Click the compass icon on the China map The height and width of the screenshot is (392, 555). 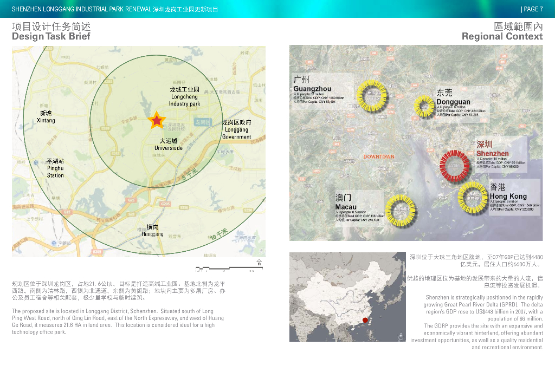click(x=400, y=336)
